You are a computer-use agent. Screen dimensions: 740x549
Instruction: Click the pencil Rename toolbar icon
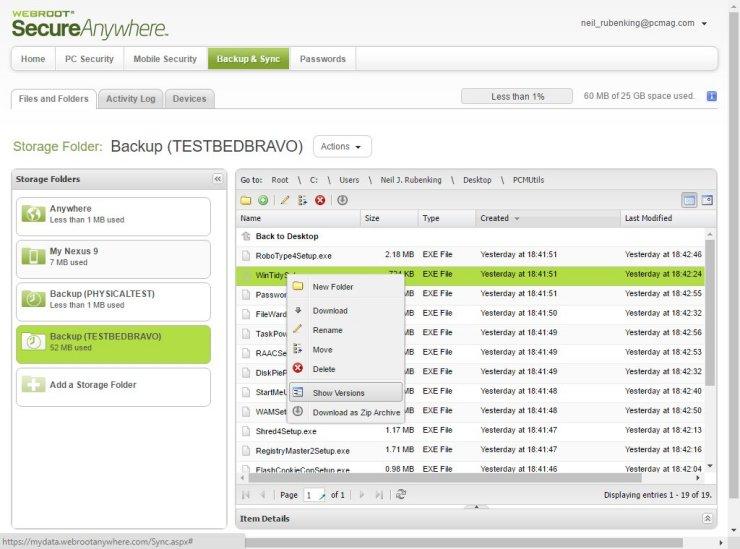[x=285, y=200]
